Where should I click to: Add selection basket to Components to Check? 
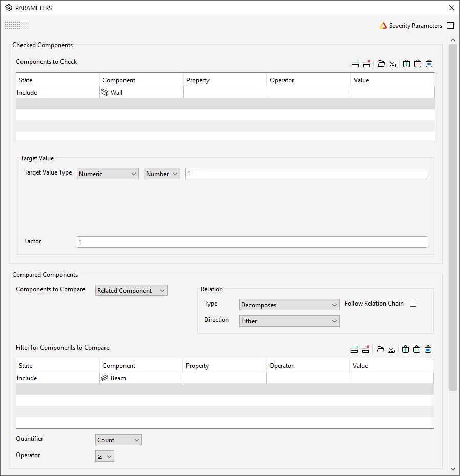click(x=406, y=64)
